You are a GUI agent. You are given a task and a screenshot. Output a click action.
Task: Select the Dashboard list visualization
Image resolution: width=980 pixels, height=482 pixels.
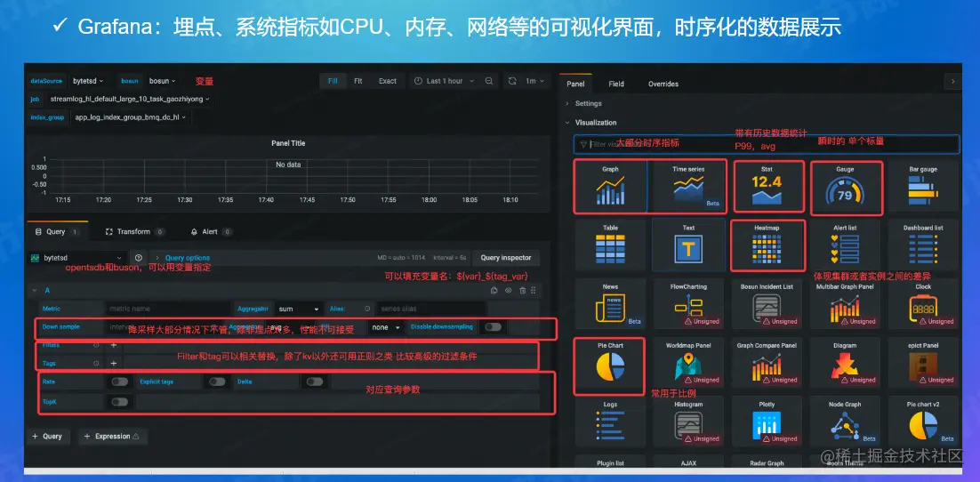pos(922,245)
